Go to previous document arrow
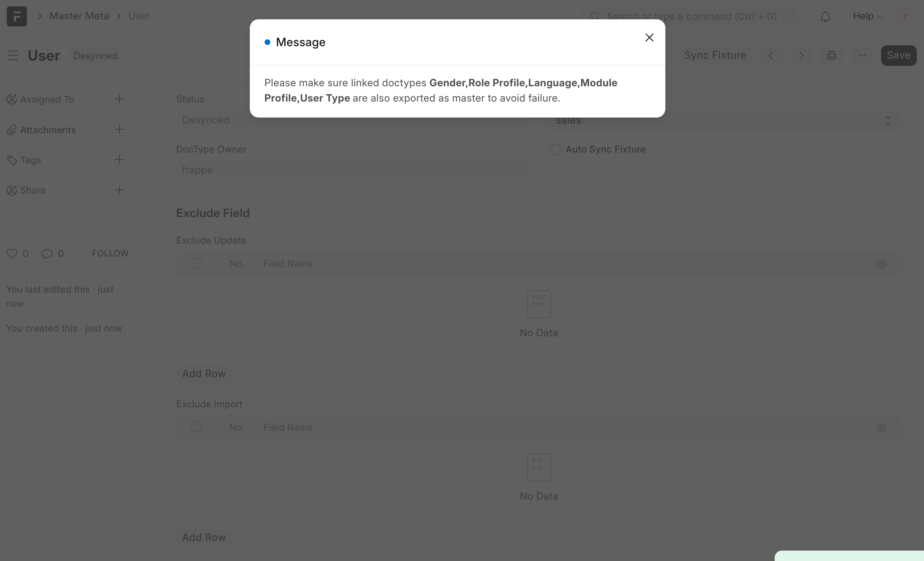Image resolution: width=924 pixels, height=561 pixels. pos(771,55)
